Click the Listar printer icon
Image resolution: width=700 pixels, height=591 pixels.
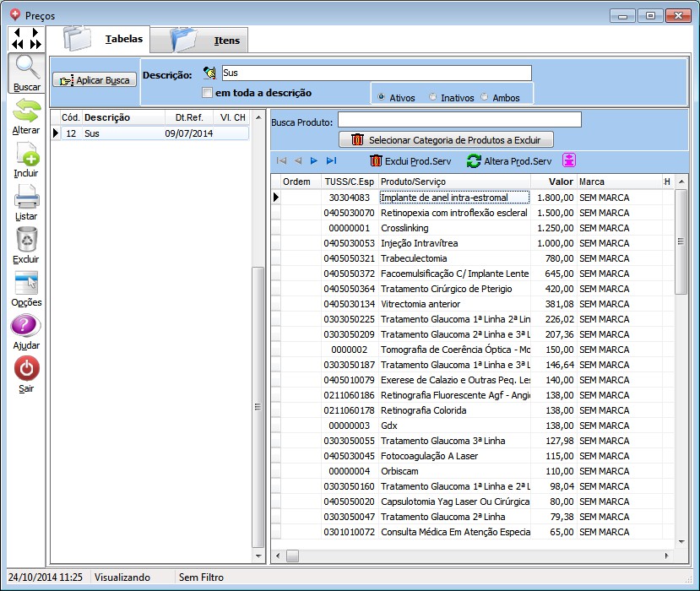point(26,198)
